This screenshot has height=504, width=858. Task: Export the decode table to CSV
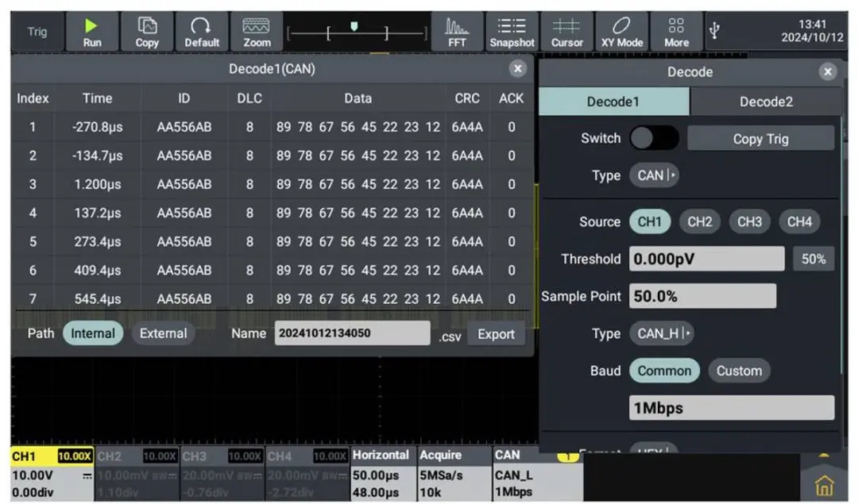coord(496,334)
